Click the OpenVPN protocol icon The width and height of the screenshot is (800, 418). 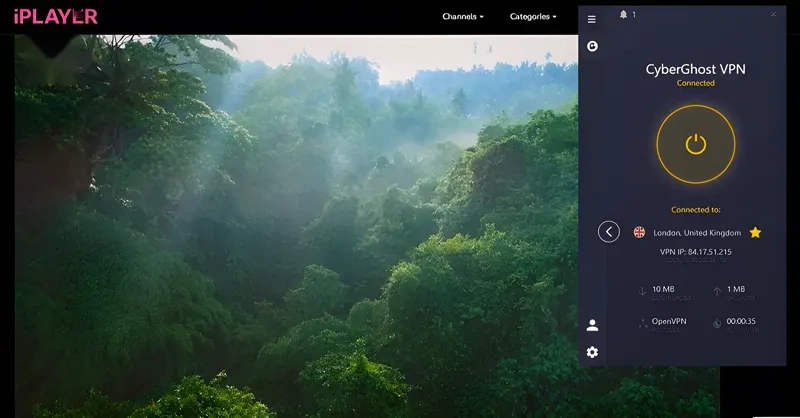(642, 323)
